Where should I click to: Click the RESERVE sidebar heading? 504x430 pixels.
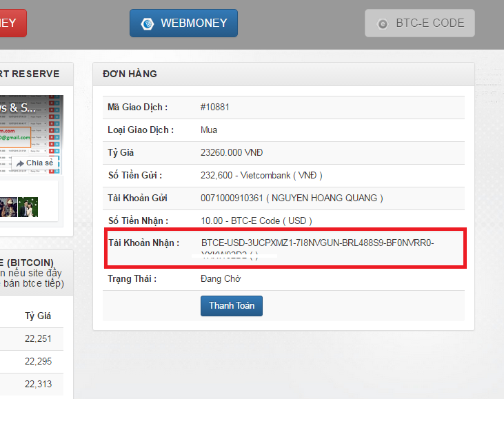[36, 74]
